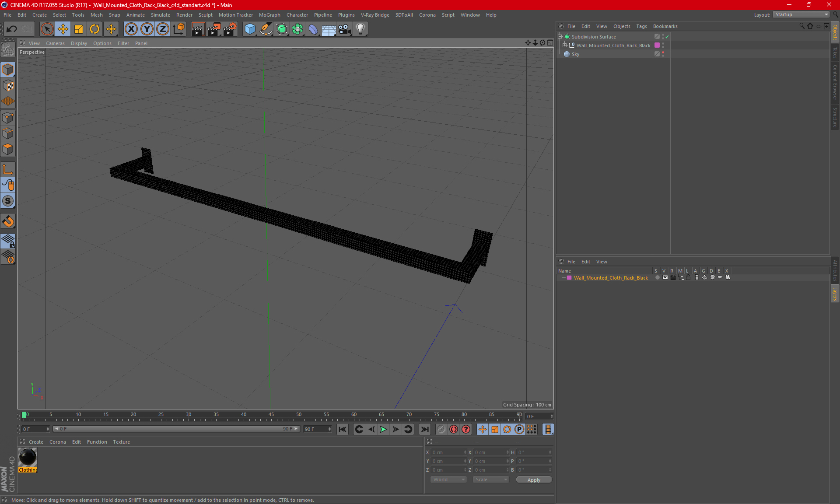The height and width of the screenshot is (504, 840).
Task: Render the active view
Action: [198, 29]
